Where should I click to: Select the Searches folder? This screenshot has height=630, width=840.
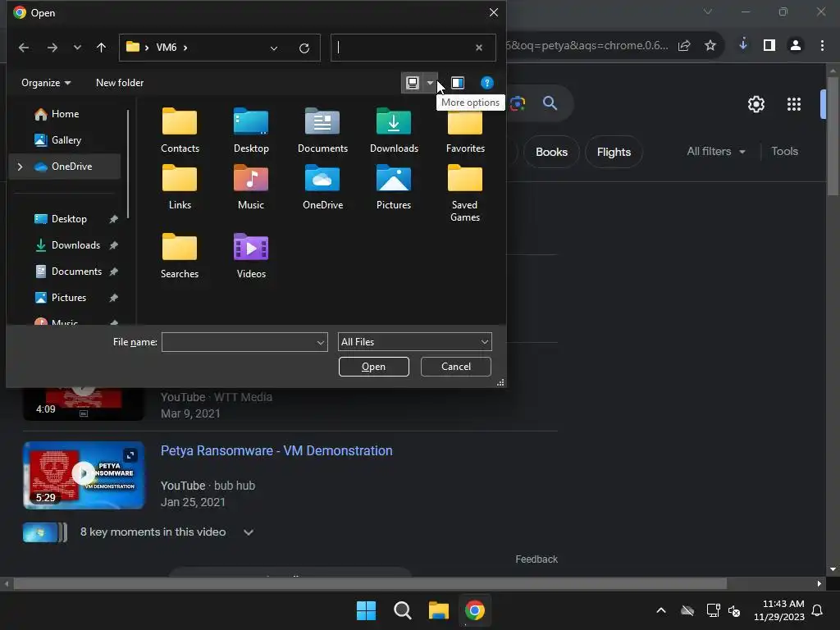click(x=180, y=256)
